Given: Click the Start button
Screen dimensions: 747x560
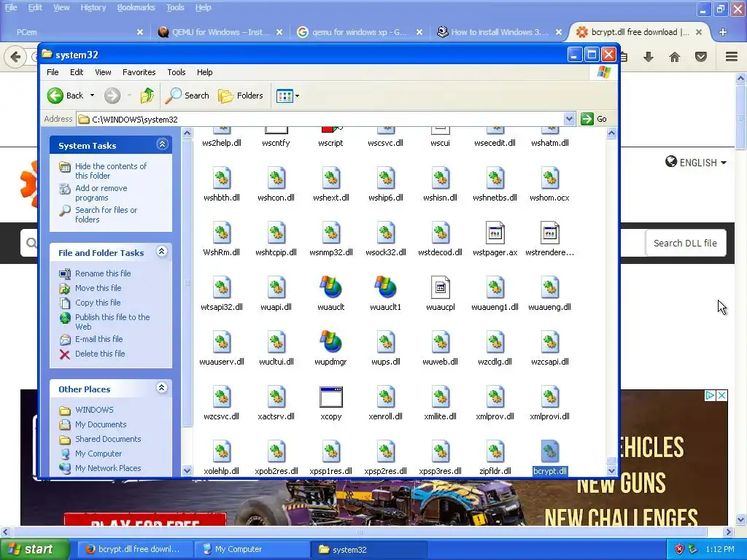Looking at the screenshot, I should [34, 549].
